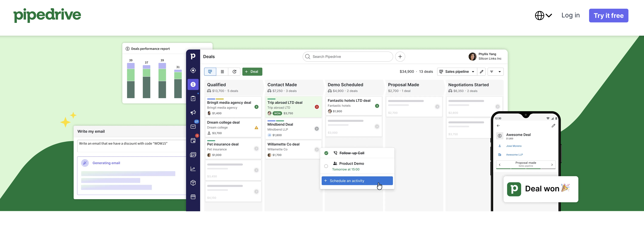The height and width of the screenshot is (225, 644).
Task: Click green arrow on Fantastic hotels LTD deal
Action: tap(377, 106)
